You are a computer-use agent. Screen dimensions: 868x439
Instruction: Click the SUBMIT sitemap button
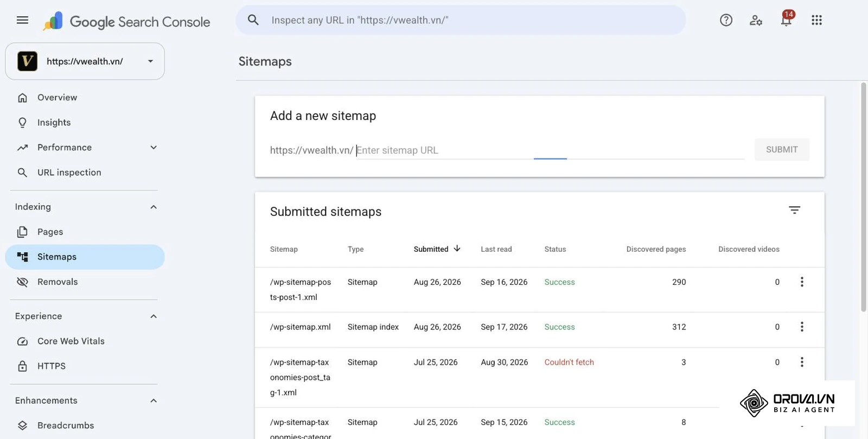tap(782, 150)
